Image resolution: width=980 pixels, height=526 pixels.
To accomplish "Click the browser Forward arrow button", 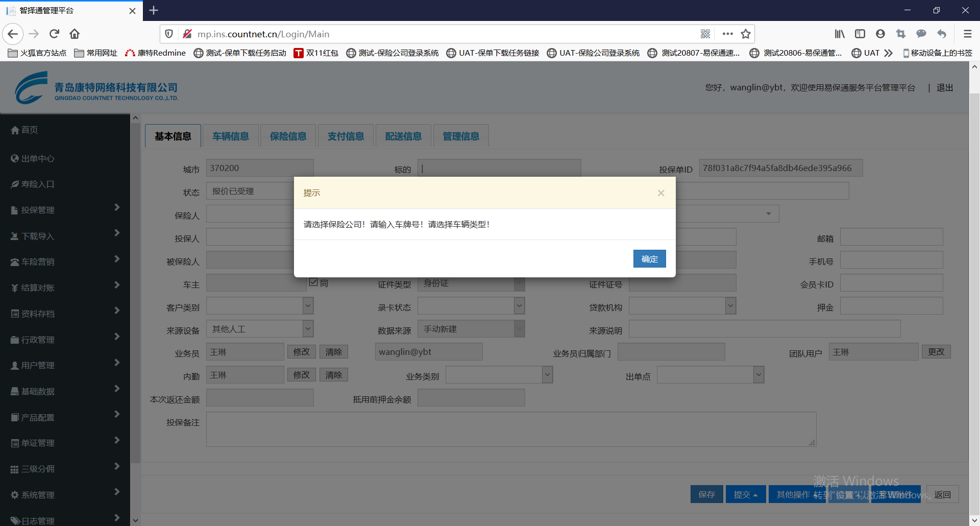I will click(x=34, y=34).
